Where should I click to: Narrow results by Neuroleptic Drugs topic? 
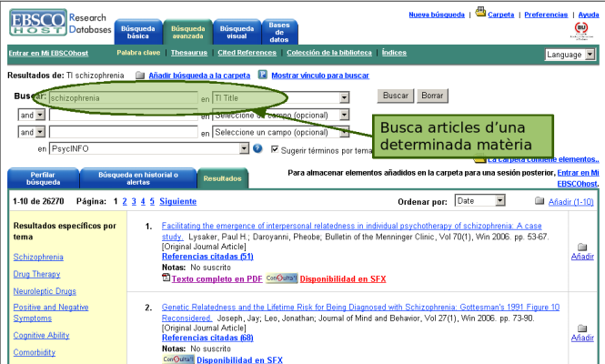click(45, 291)
